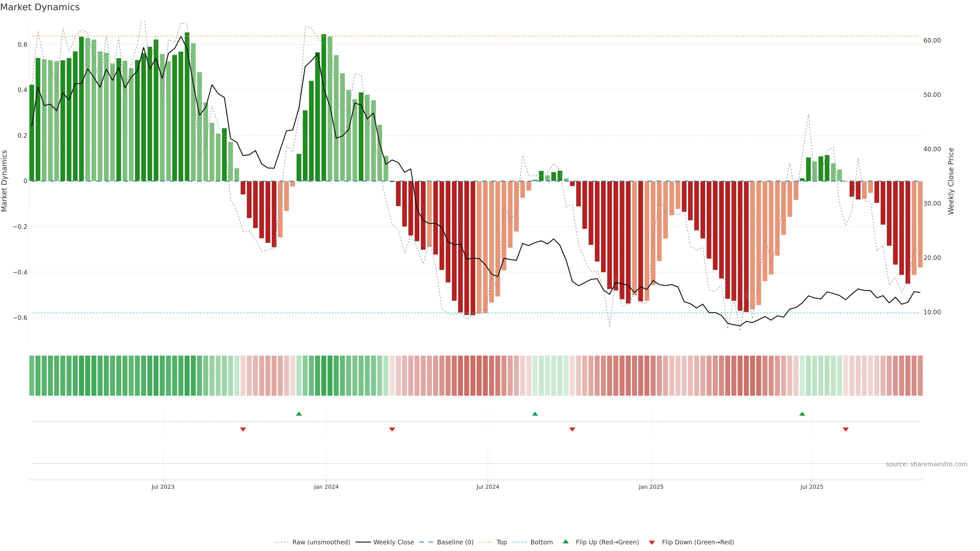Click the leftmost green heatmap strip cell
The height and width of the screenshot is (551, 980).
32,376
